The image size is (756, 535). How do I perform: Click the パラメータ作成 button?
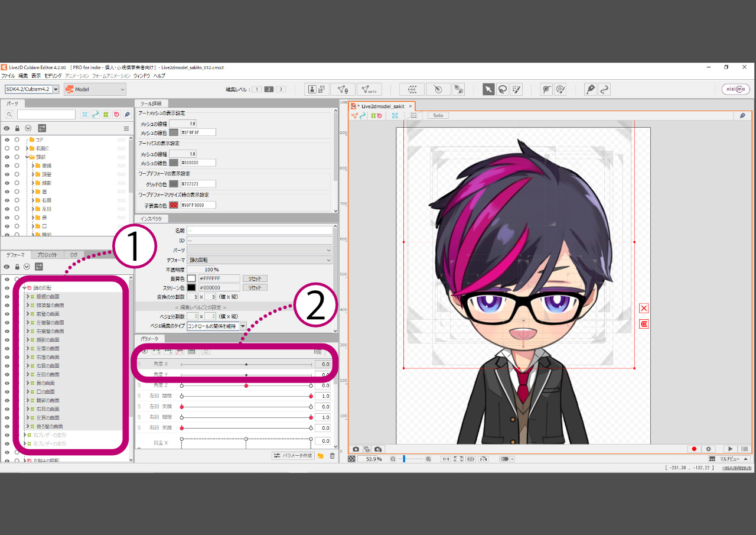[292, 456]
